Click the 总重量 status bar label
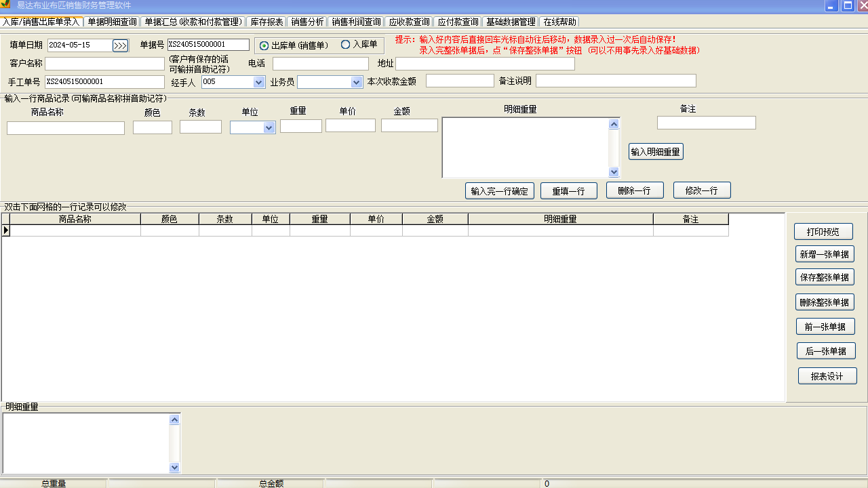 54,483
